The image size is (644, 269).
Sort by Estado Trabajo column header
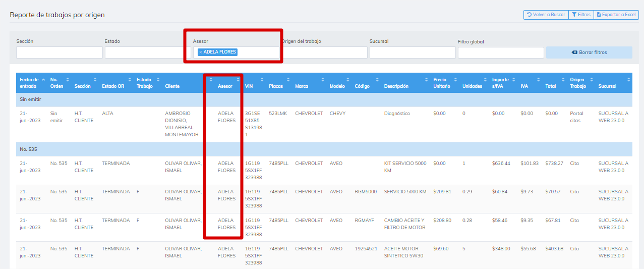(148, 83)
